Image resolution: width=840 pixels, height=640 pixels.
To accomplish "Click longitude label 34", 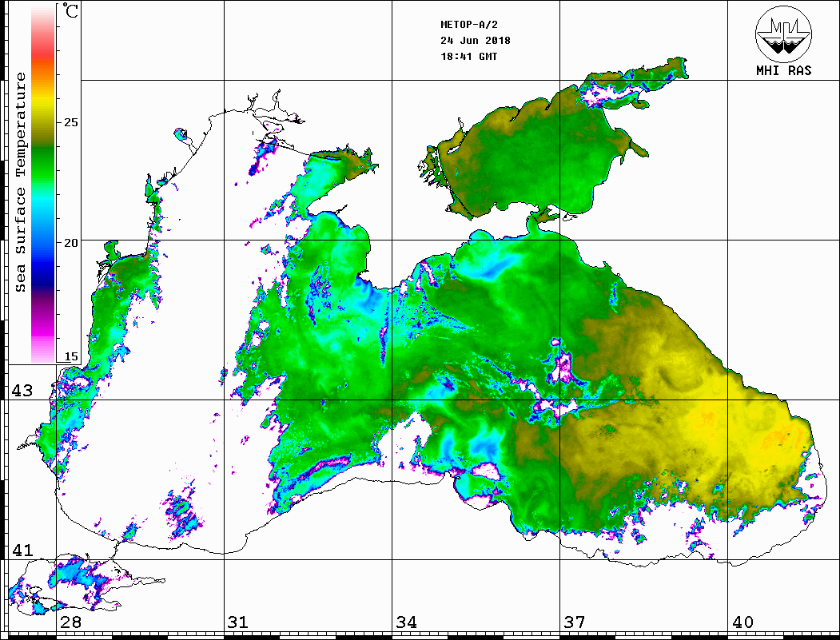I will [407, 622].
